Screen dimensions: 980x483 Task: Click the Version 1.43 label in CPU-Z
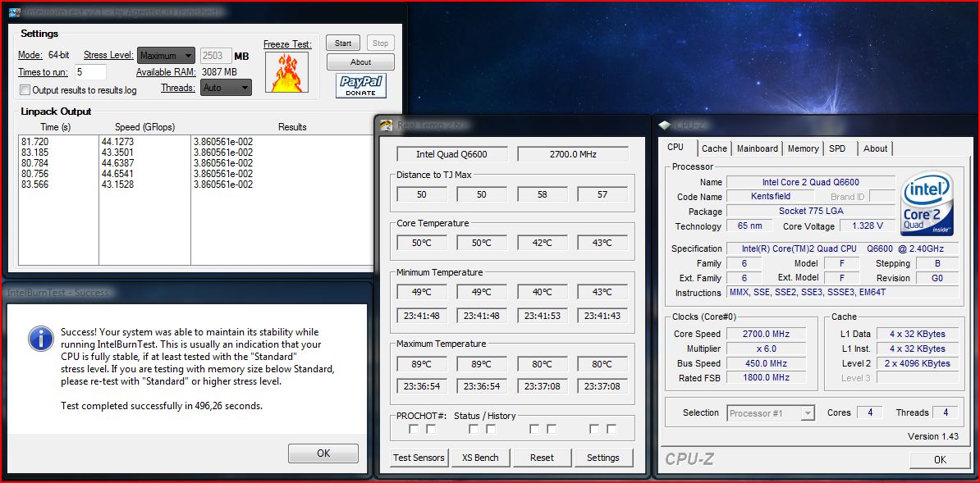point(932,436)
